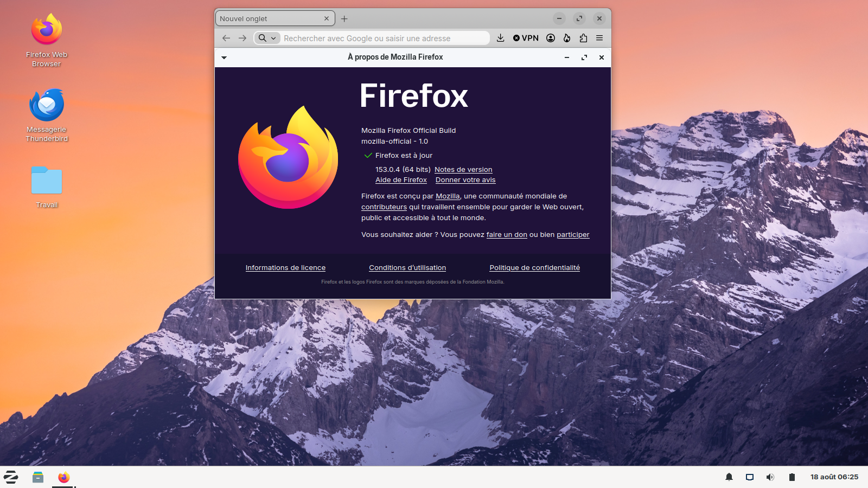Close the À propos de Mozilla Firefox dialog
Screen dimensions: 868x488
click(602, 57)
